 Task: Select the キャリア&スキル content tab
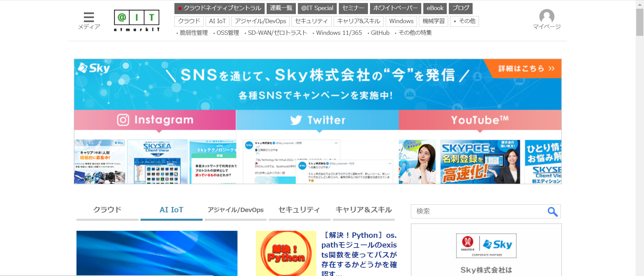pyautogui.click(x=364, y=210)
